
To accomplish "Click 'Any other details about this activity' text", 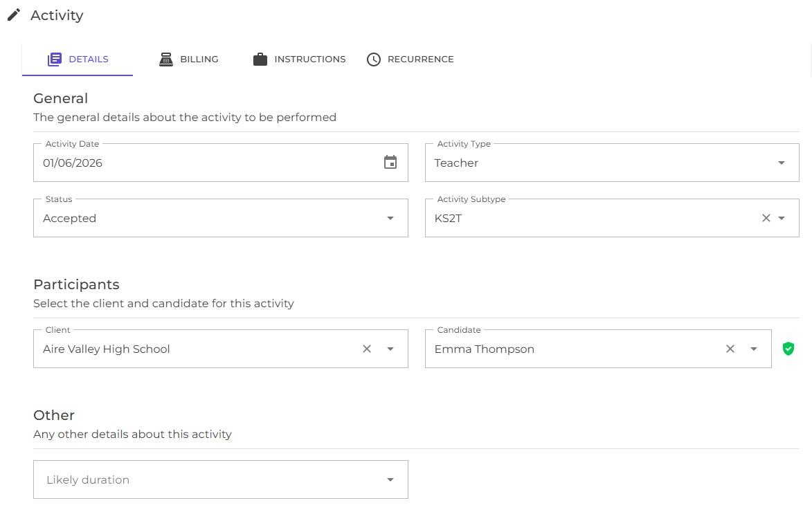I will tap(133, 435).
